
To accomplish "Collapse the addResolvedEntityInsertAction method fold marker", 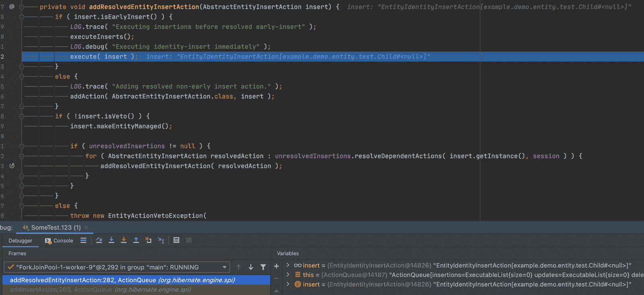I will [x=22, y=7].
